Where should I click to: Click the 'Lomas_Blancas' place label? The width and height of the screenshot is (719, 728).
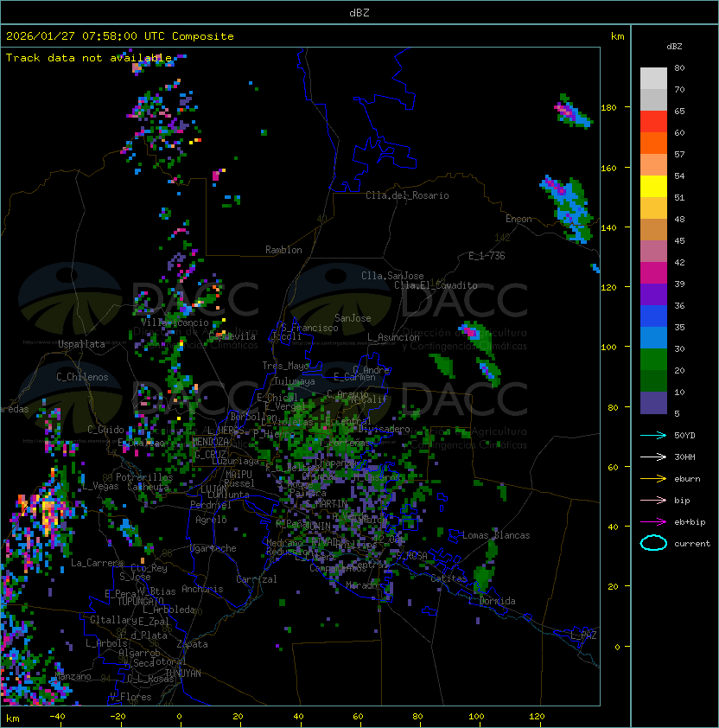coord(496,535)
